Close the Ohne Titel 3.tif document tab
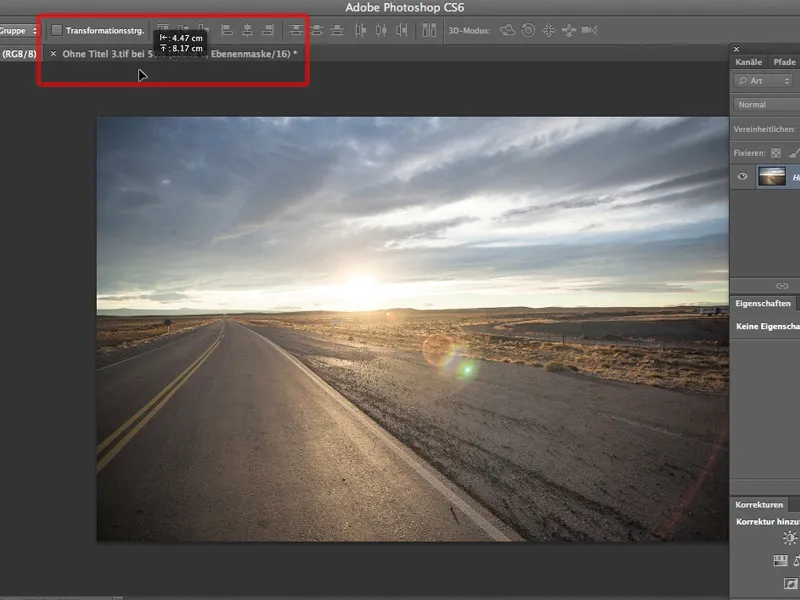The image size is (800, 600). point(53,54)
